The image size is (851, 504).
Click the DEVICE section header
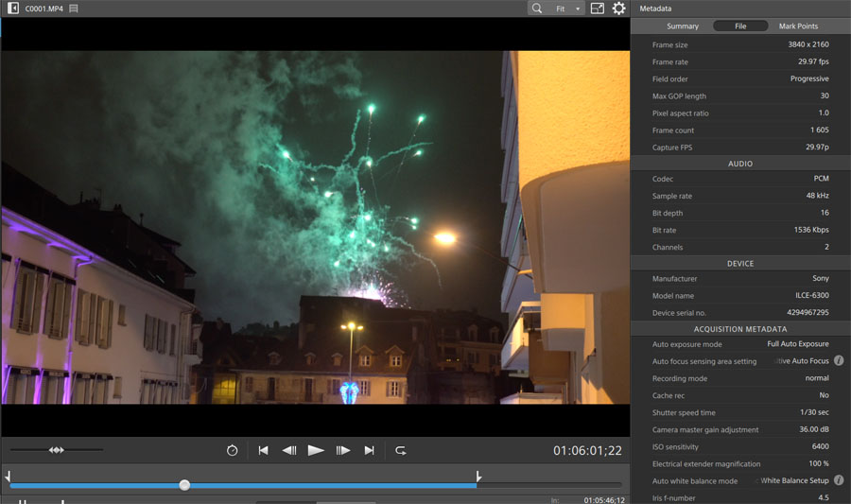740,263
